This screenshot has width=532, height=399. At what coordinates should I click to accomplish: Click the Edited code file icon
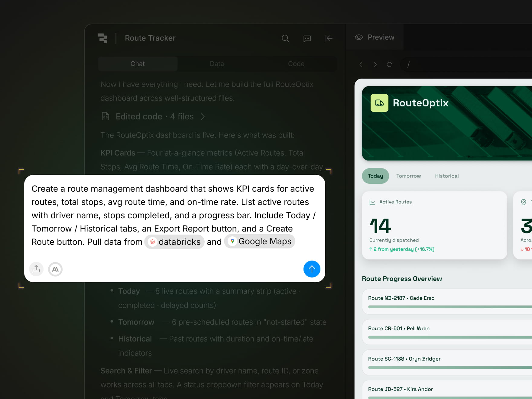pyautogui.click(x=105, y=116)
